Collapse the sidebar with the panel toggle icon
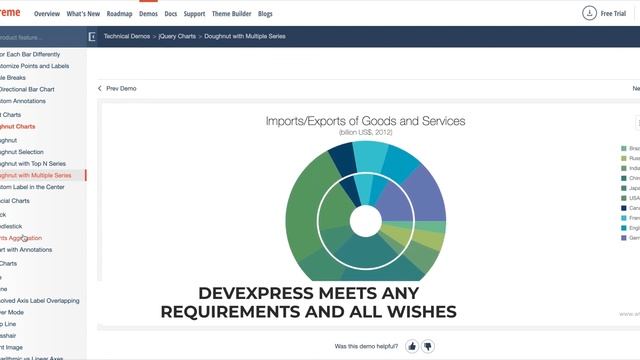This screenshot has height=360, width=640. click(x=92, y=37)
